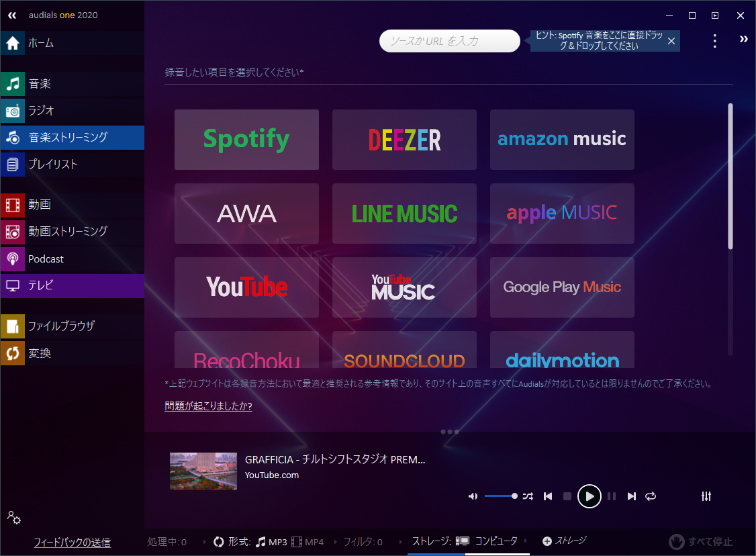Pick the YouTube Music tile

point(404,287)
